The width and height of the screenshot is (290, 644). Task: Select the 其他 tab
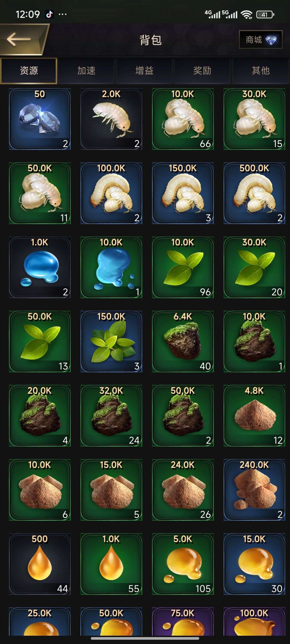pos(261,71)
